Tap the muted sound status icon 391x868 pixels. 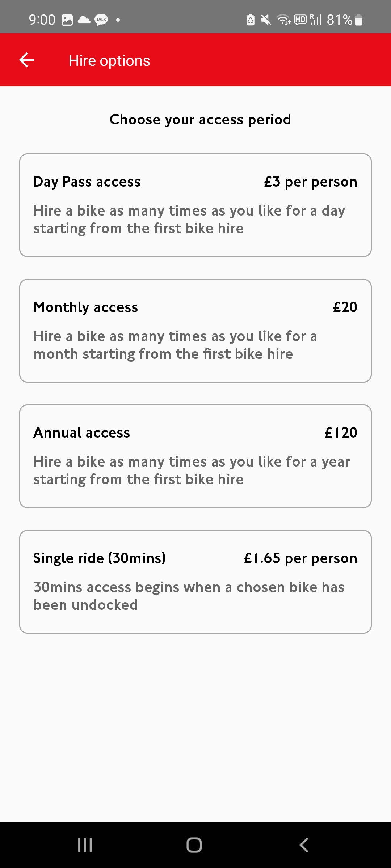click(x=266, y=20)
